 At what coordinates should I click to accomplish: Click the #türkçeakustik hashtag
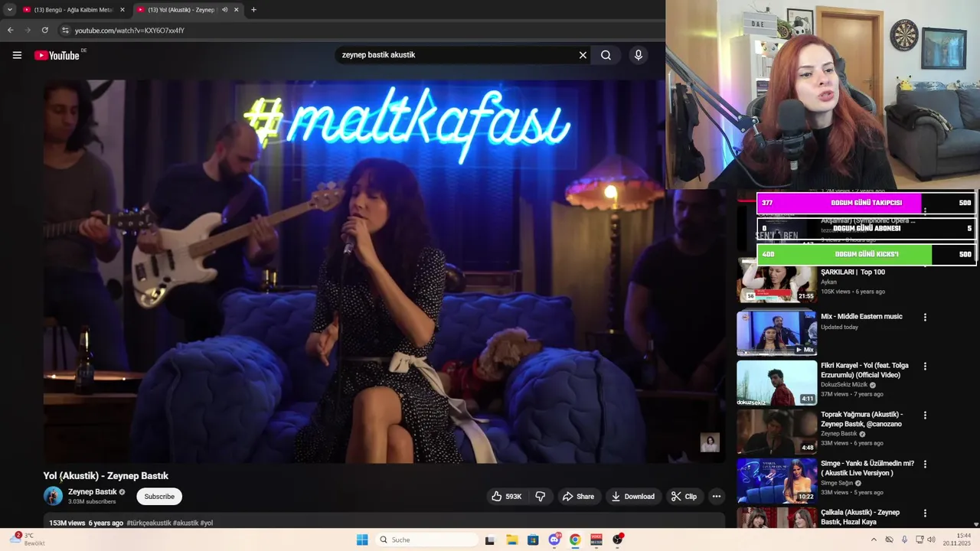tap(149, 523)
